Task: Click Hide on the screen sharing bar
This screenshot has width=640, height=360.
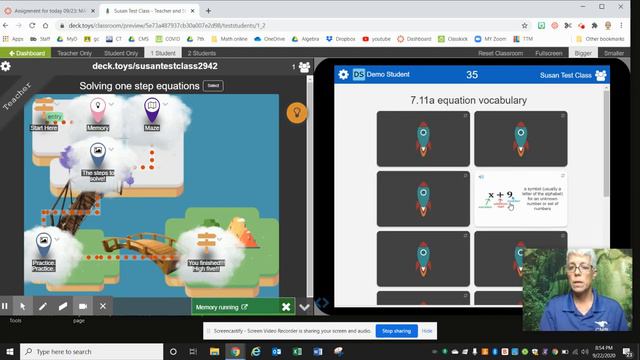Action: pos(427,331)
